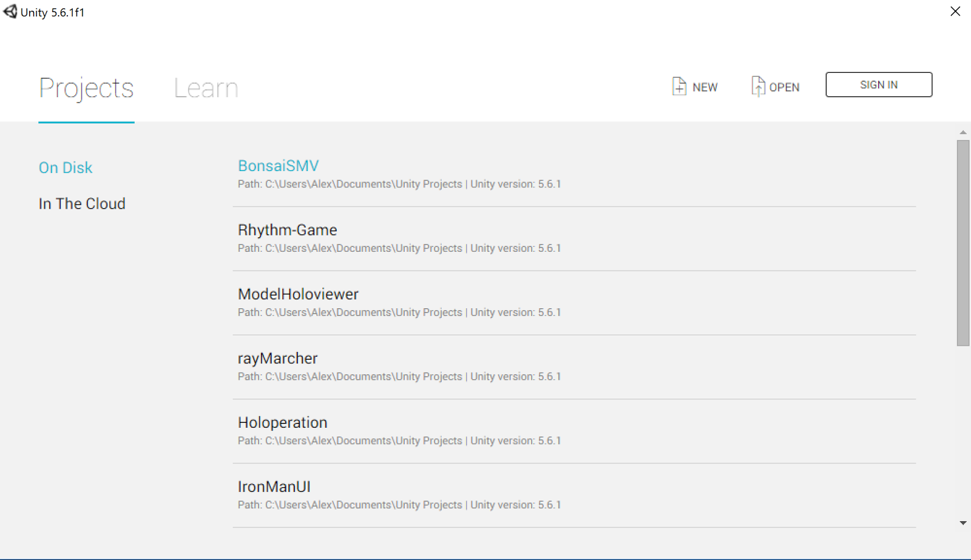Open the rayMarcher project

pos(277,359)
